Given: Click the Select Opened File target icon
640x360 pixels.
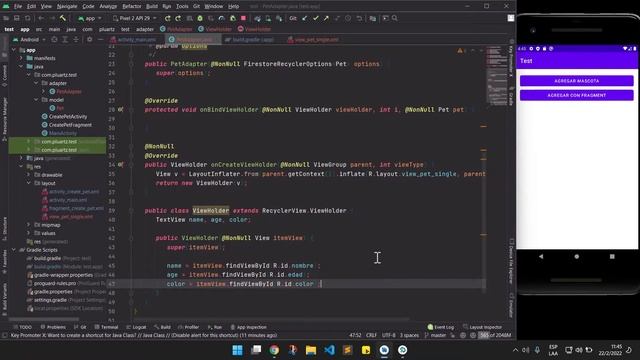Looking at the screenshot, I should [54, 40].
